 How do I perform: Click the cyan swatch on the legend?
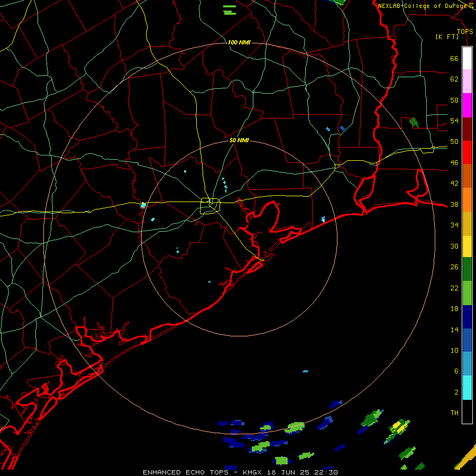point(467,388)
